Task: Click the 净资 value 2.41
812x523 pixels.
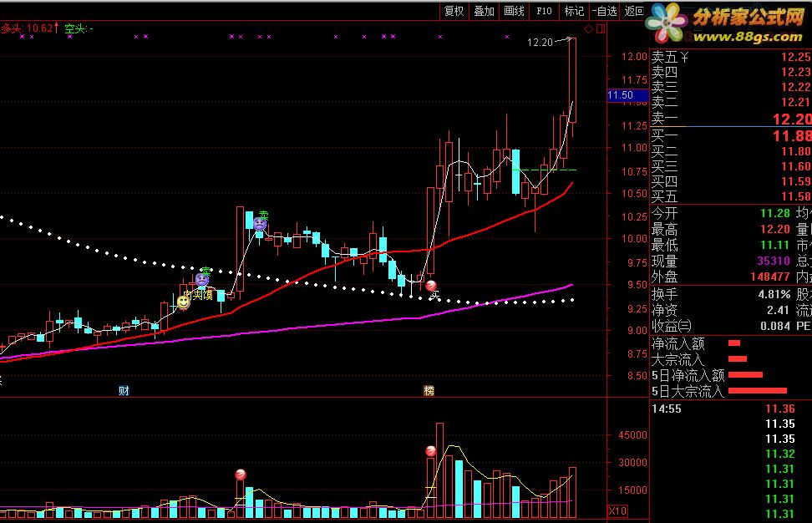Action: [x=779, y=310]
